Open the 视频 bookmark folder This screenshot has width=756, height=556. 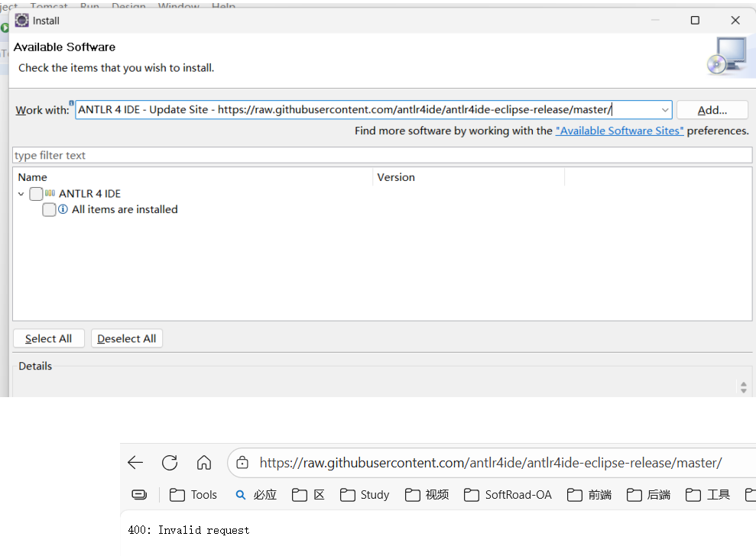tap(427, 495)
